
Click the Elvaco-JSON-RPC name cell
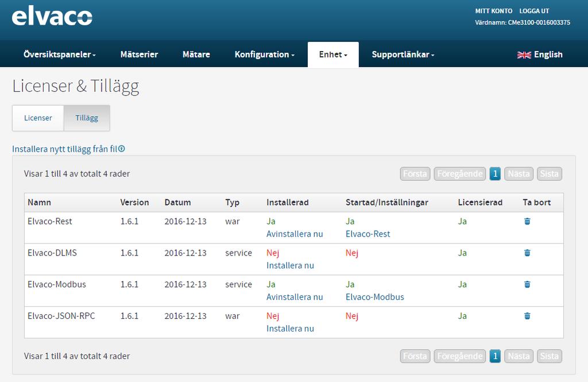[61, 316]
